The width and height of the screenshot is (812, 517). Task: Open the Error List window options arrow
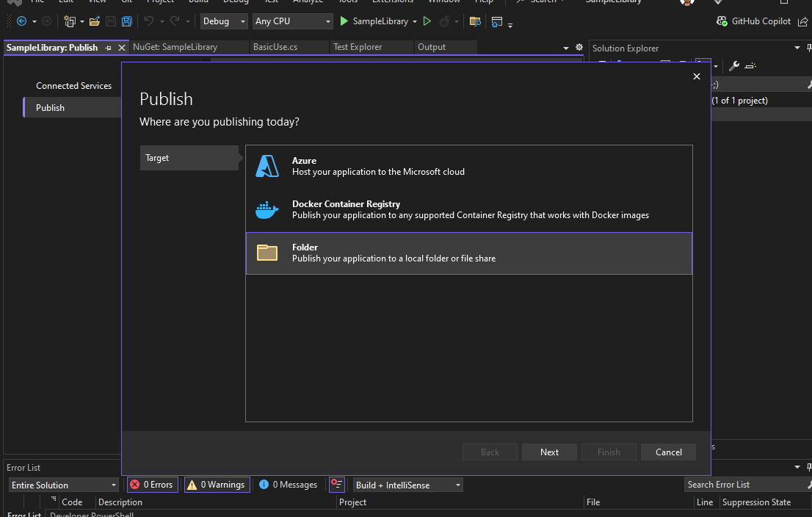(797, 467)
